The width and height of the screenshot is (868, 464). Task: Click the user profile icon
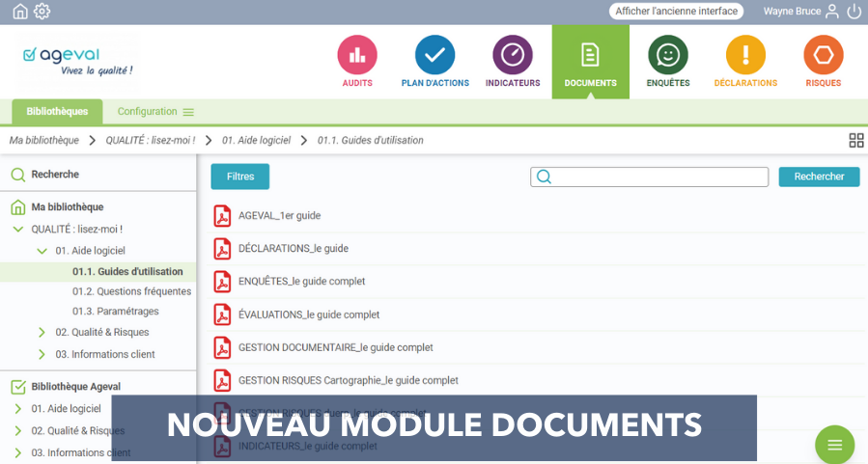tap(832, 11)
